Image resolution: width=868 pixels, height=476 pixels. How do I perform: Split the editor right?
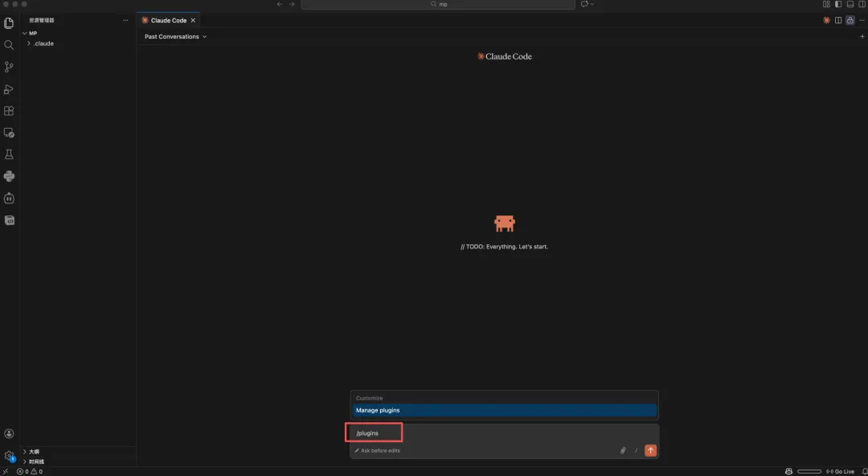[838, 20]
